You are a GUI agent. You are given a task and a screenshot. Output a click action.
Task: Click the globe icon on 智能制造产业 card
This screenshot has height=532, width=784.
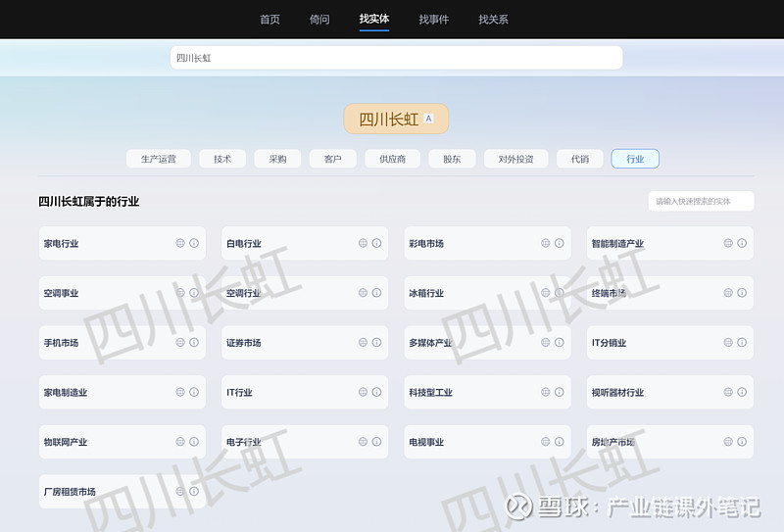click(x=728, y=243)
